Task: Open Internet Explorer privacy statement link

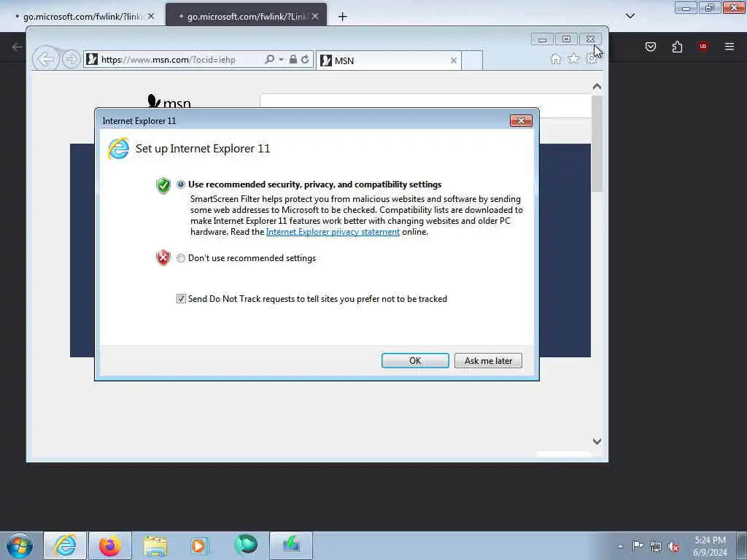Action: coord(333,232)
